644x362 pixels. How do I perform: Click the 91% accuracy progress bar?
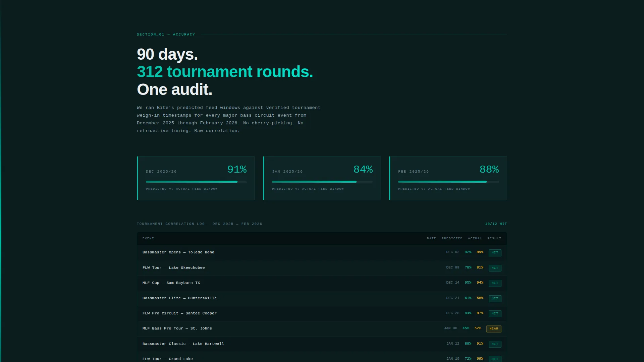click(x=196, y=182)
